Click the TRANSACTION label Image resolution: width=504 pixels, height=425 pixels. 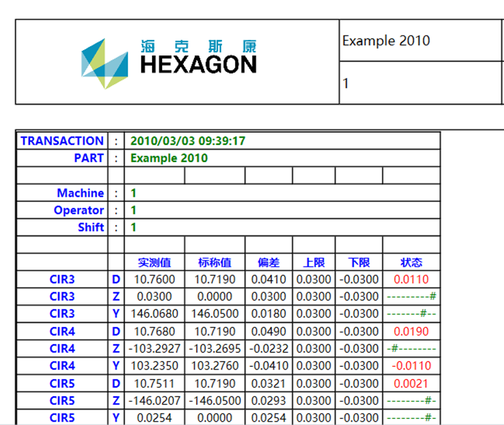(62, 141)
